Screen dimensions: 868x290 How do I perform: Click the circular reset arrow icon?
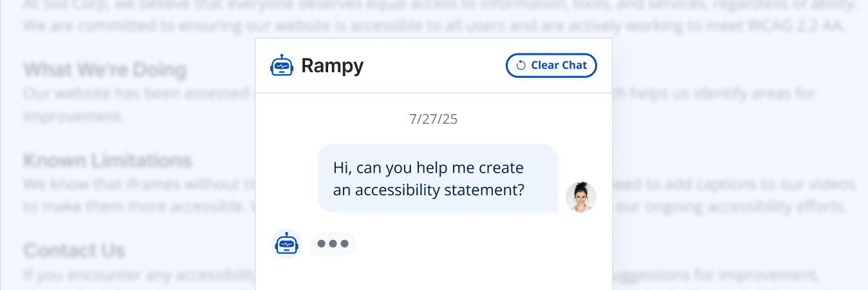tap(521, 66)
